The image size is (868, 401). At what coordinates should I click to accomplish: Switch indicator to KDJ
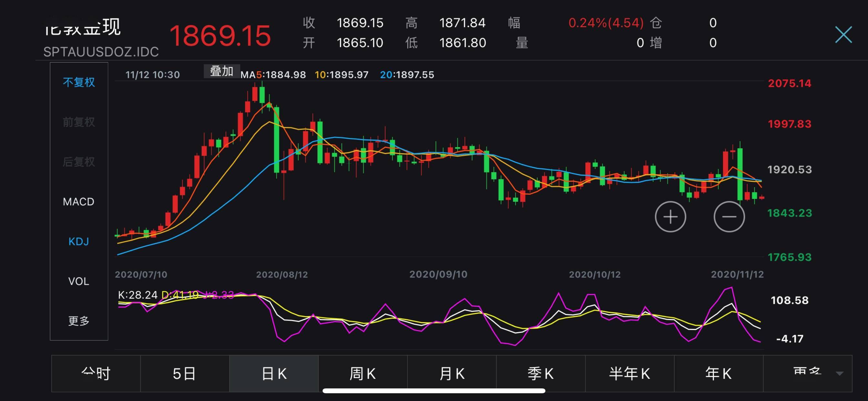(78, 241)
